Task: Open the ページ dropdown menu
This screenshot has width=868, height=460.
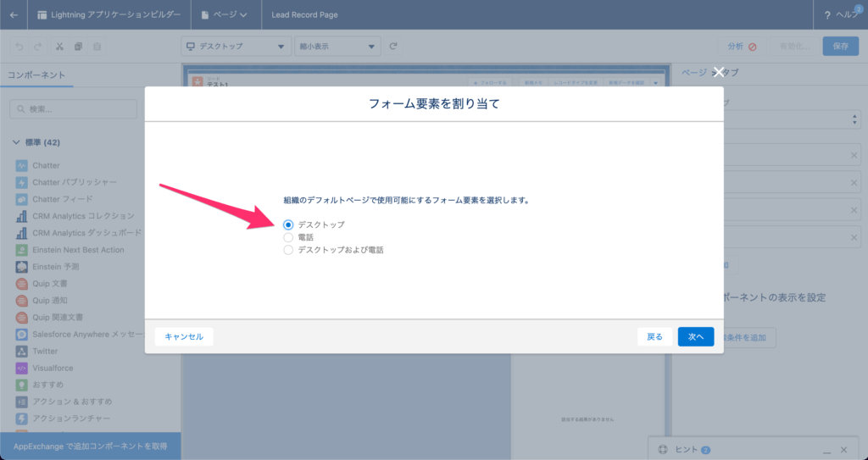Action: pos(224,15)
